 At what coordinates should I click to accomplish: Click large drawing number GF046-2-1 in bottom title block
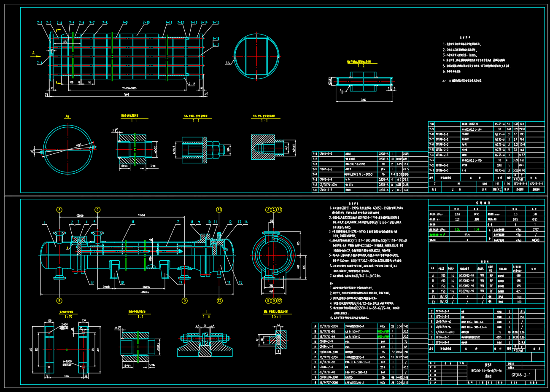click(x=523, y=375)
